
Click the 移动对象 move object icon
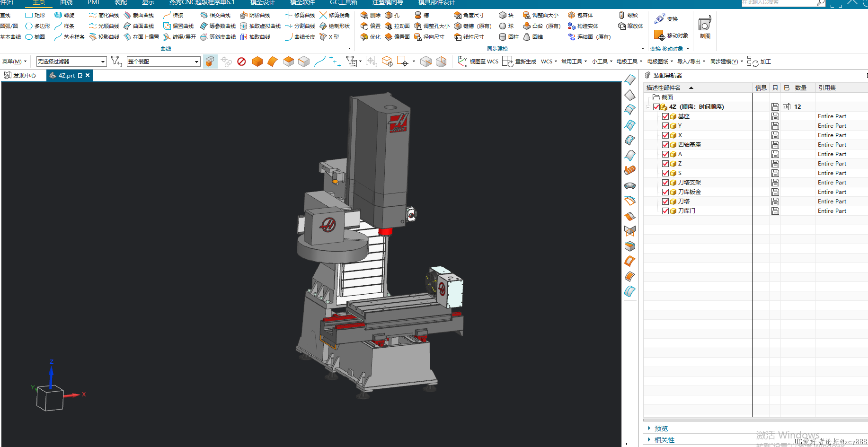(660, 35)
